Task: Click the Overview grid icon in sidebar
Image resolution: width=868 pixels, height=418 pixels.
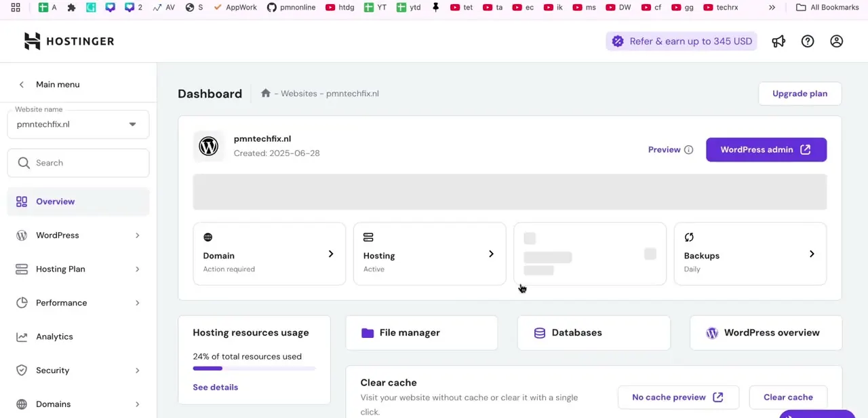Action: (x=22, y=202)
